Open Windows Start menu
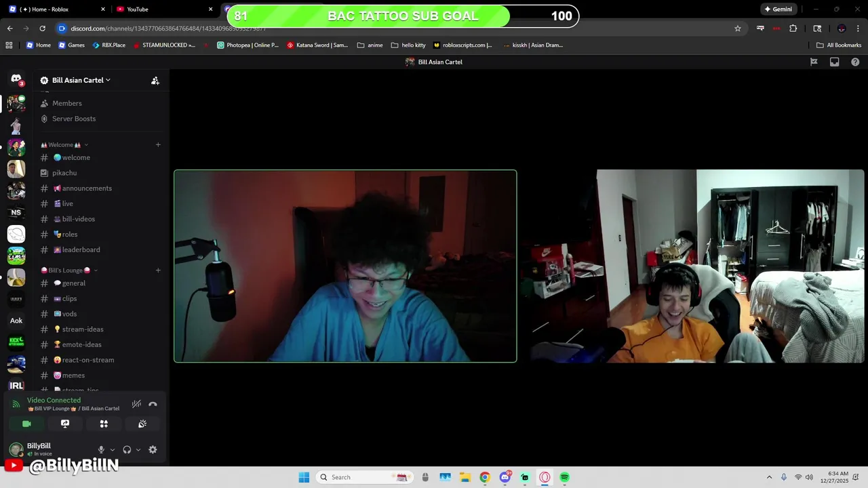Viewport: 868px width, 488px height. [x=304, y=477]
